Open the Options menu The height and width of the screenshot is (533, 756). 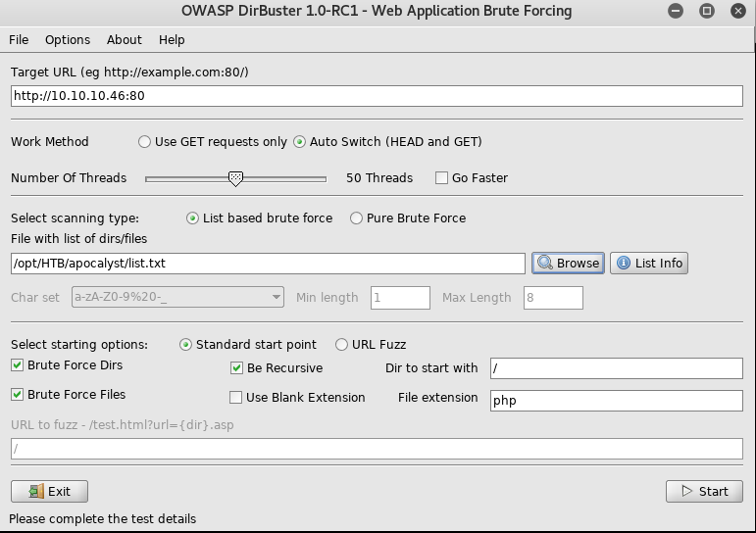(x=68, y=40)
